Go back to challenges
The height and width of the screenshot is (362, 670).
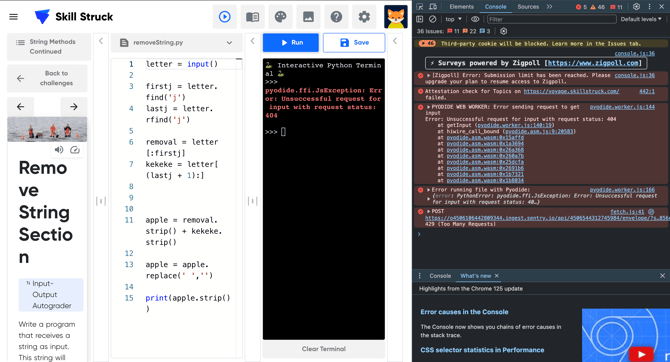tap(47, 78)
